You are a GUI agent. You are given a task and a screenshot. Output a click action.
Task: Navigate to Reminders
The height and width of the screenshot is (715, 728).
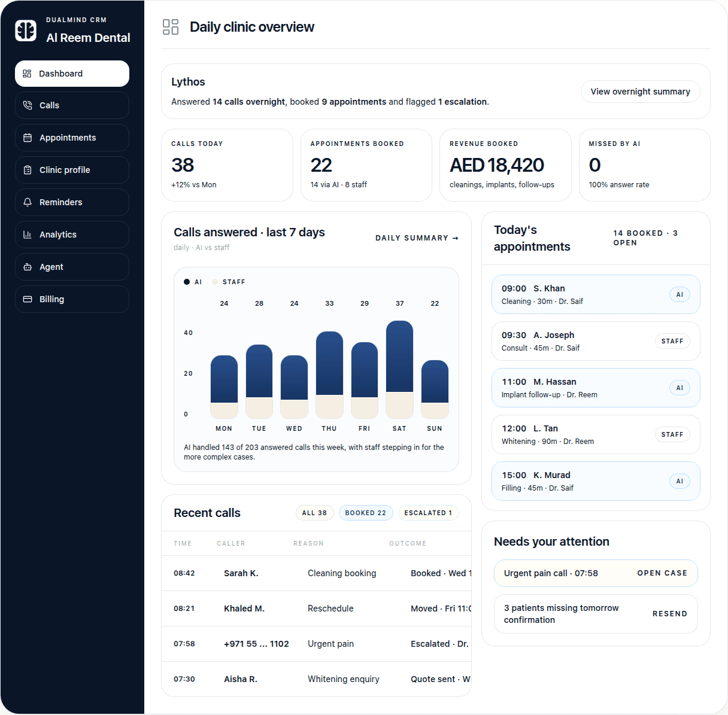72,202
